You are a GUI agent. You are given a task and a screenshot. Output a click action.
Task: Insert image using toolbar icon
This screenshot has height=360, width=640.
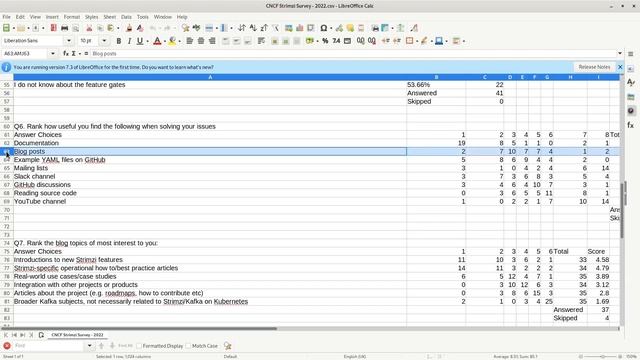pyautogui.click(x=289, y=28)
